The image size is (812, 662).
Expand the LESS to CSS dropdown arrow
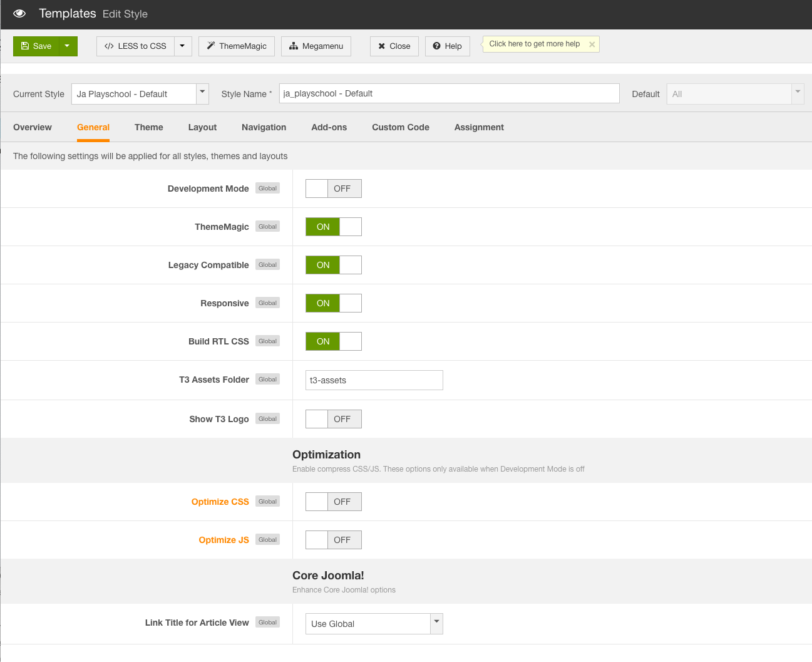tap(183, 46)
